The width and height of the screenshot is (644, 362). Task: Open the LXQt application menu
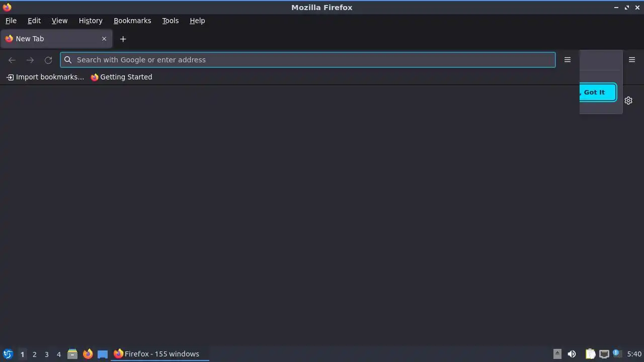8,354
